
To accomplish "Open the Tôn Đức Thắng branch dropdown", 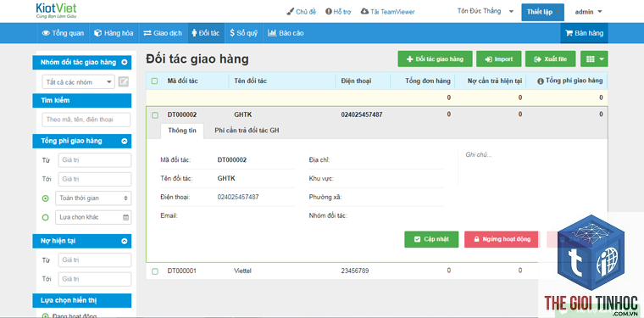I will [486, 12].
